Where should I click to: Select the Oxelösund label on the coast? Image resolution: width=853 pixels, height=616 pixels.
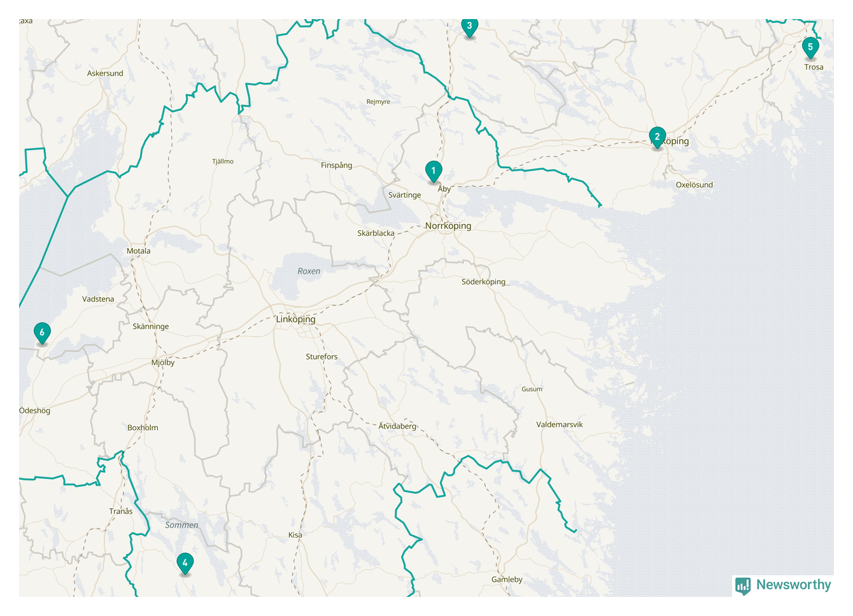click(x=694, y=185)
